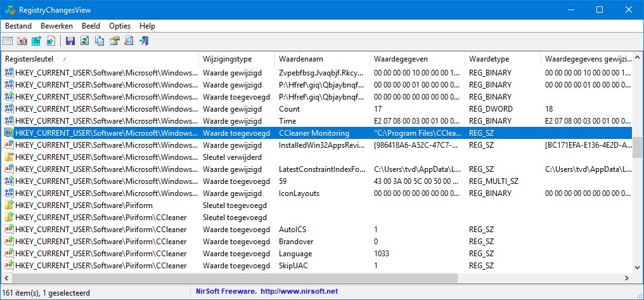Click the string icon of the SkipUAC row
The height and width of the screenshot is (300, 644).
9,266
